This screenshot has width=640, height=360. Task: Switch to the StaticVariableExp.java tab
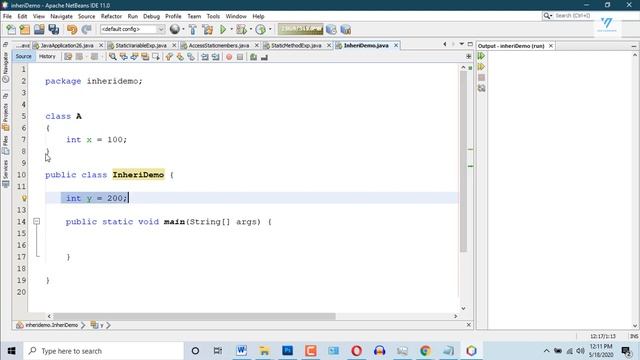tap(141, 45)
